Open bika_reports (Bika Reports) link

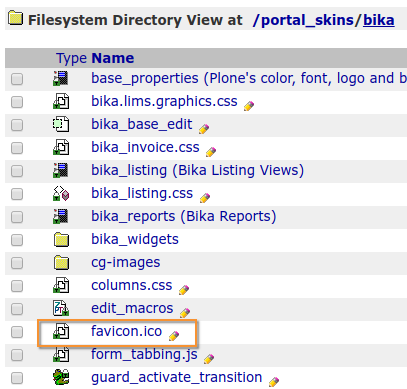coord(184,216)
